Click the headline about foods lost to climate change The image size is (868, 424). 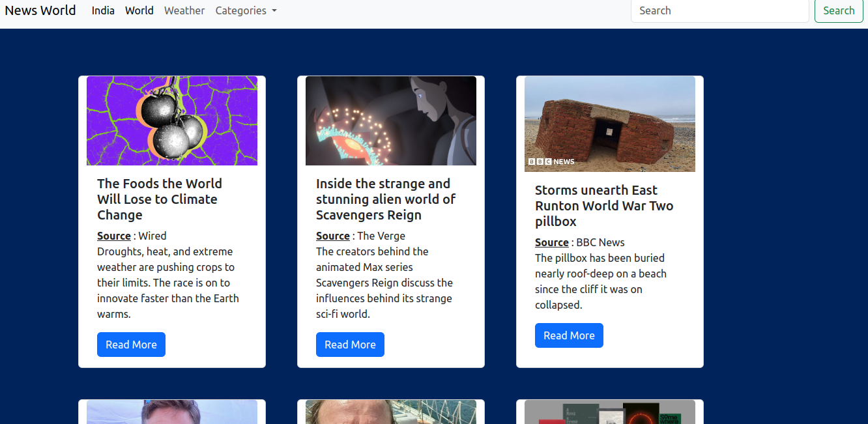(160, 199)
